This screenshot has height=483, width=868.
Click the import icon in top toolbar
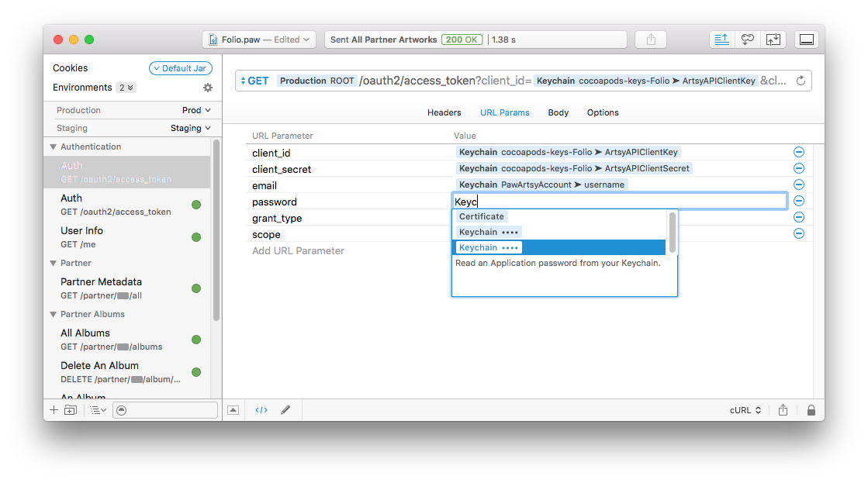pos(773,40)
